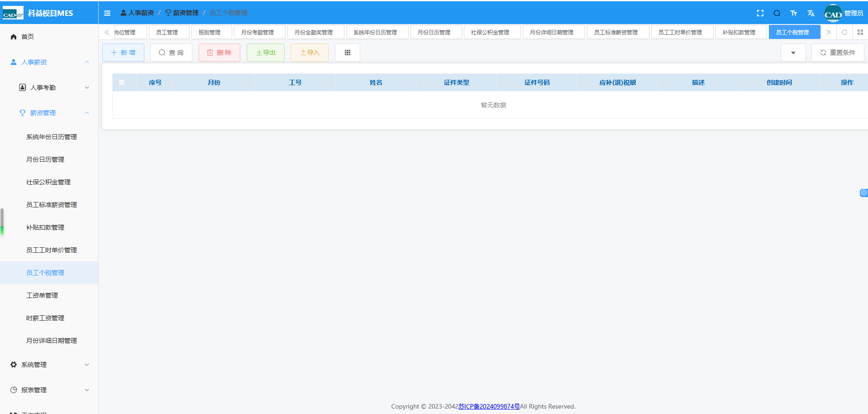Open the 苏ICP备2024099874号 link

489,406
